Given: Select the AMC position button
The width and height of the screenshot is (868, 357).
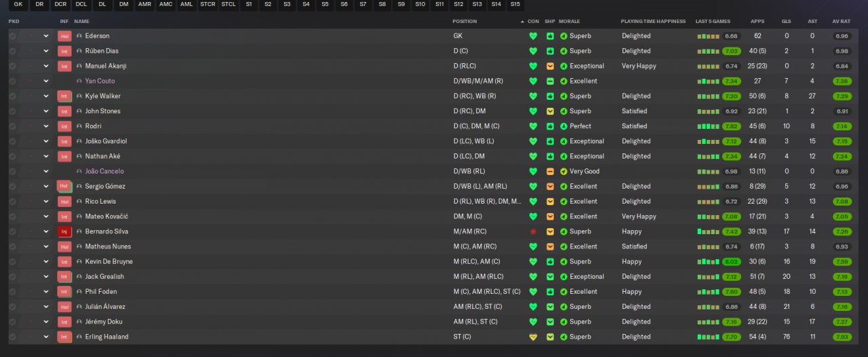Looking at the screenshot, I should click(x=165, y=4).
